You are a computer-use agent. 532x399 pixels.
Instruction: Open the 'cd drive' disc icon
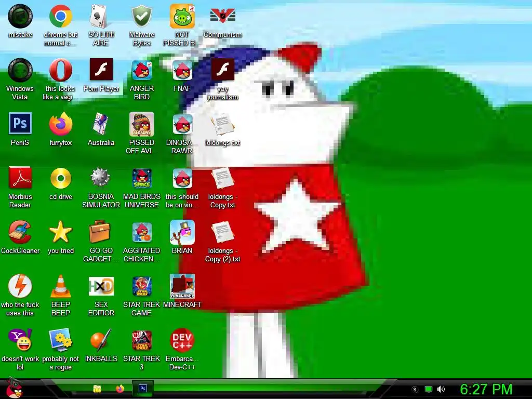(x=60, y=178)
